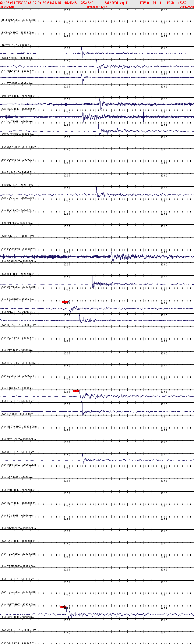The image size is (194, 644).
Task: Select the UO.EUO.BHZ station label
Action: (x=18, y=211)
